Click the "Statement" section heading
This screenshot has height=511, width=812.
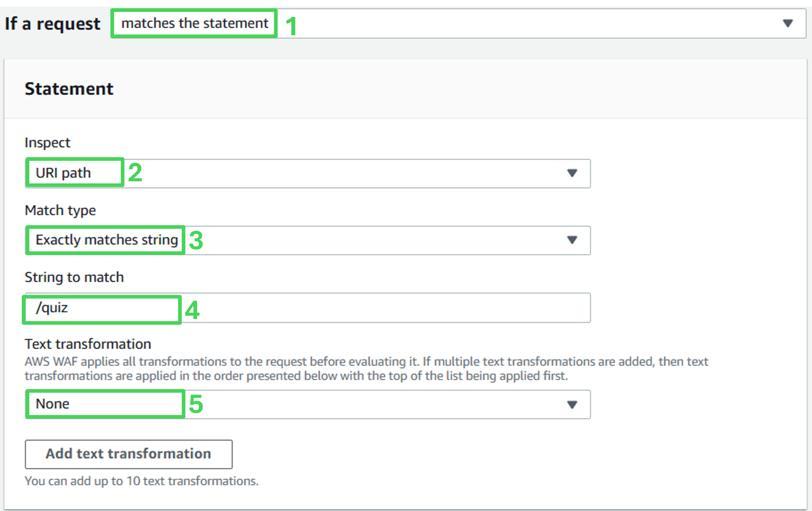click(x=69, y=89)
